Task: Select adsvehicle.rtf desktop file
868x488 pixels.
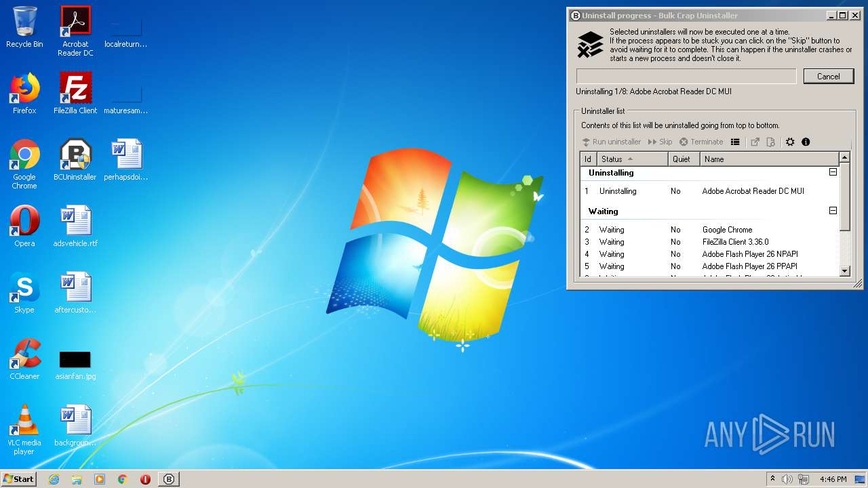Action: (75, 226)
